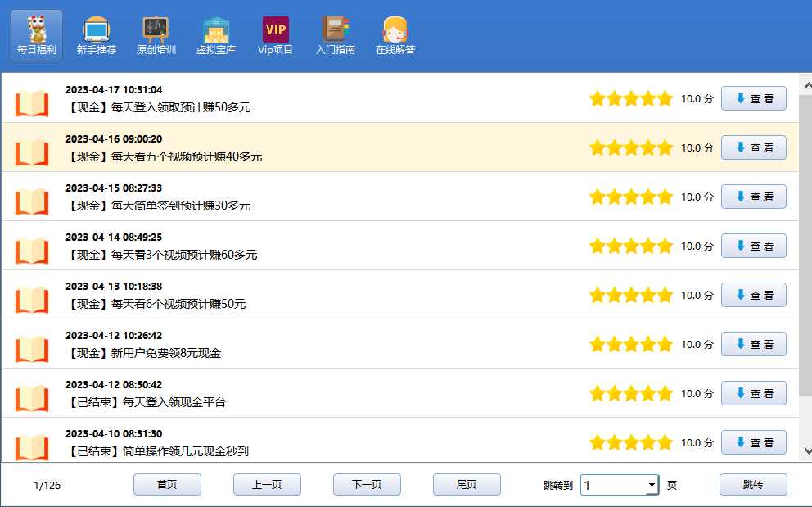This screenshot has width=812, height=507.
Task: View the 每天看3个视频预计赚60多元 item
Action: pos(754,246)
